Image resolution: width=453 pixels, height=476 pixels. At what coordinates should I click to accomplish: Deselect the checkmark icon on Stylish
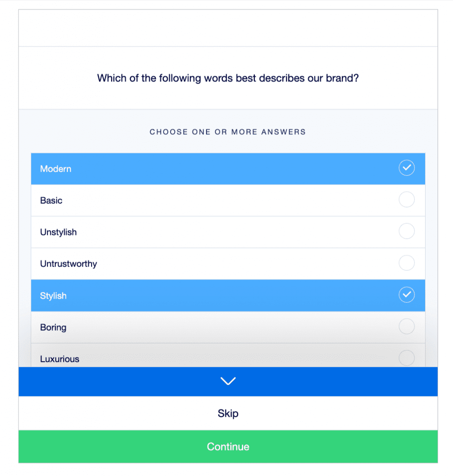(407, 295)
